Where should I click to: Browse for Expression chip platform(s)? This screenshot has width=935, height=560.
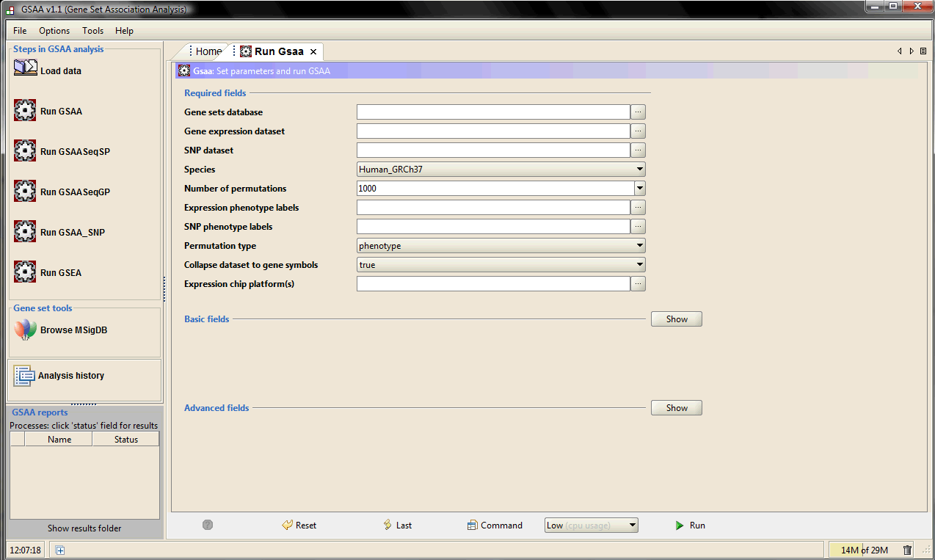(x=639, y=283)
